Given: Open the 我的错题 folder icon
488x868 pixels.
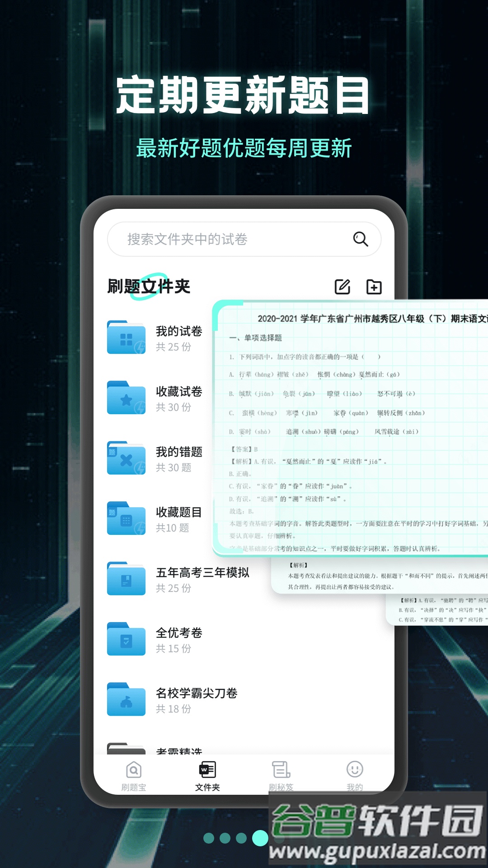Looking at the screenshot, I should [127, 458].
